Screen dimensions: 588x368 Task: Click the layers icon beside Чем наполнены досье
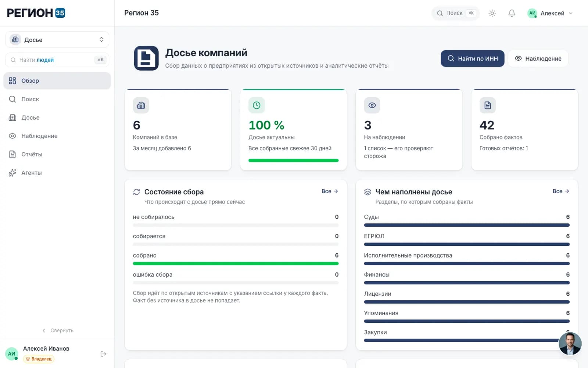pyautogui.click(x=367, y=192)
